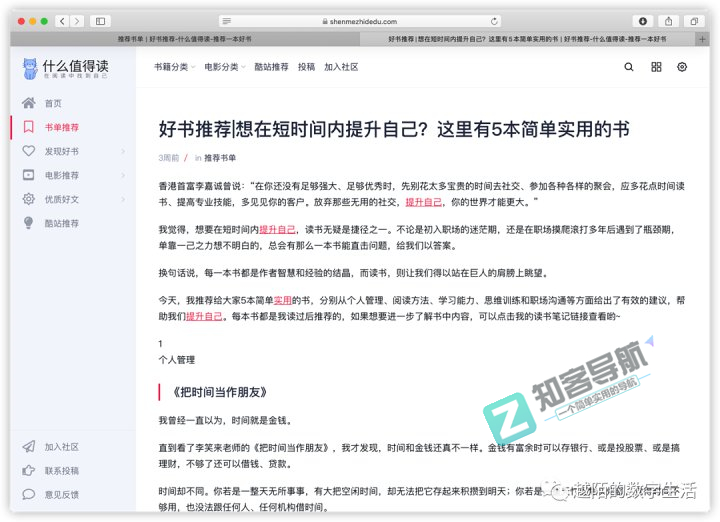Click the home icon for 首页
The image size is (720, 522).
[28, 103]
